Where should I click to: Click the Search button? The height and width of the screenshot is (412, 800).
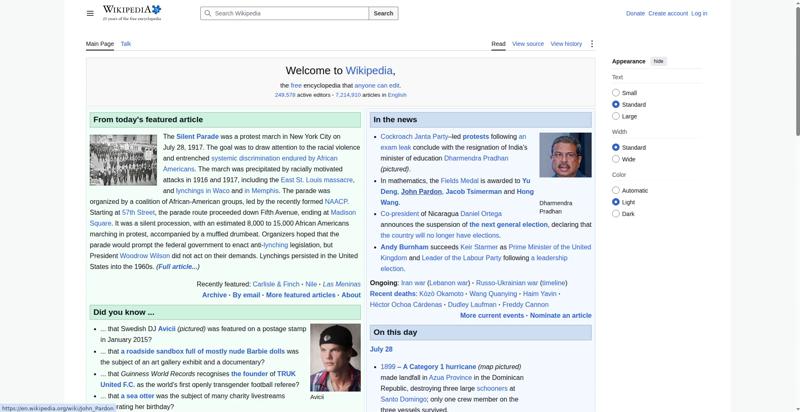tap(383, 13)
